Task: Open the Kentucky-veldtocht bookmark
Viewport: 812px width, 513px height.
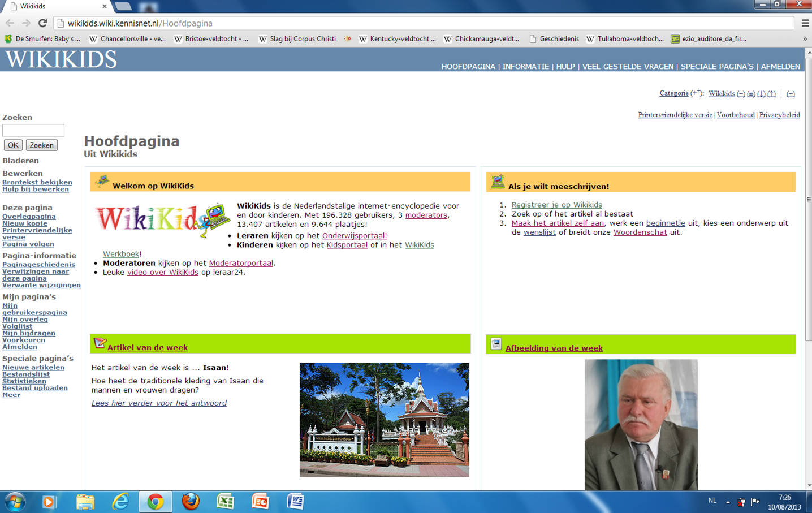Action: pos(398,39)
